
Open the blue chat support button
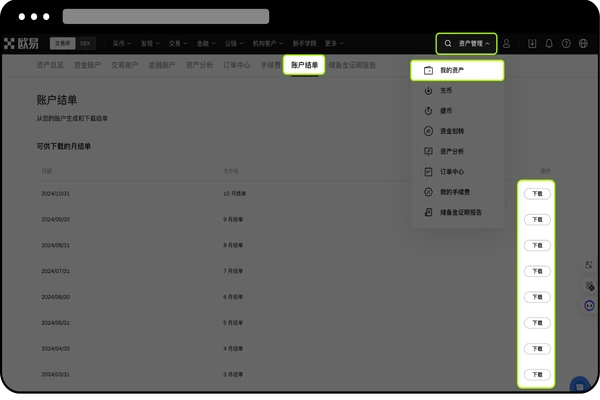pyautogui.click(x=580, y=385)
